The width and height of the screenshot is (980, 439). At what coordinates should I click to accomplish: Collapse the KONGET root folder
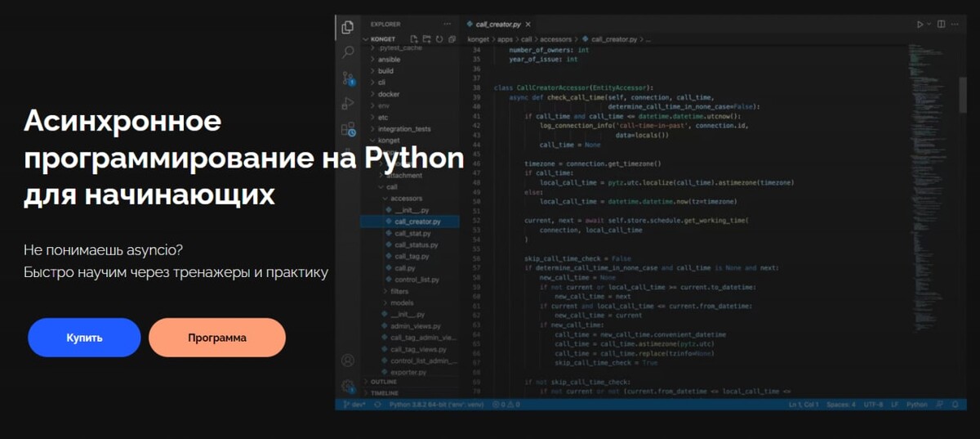click(384, 38)
